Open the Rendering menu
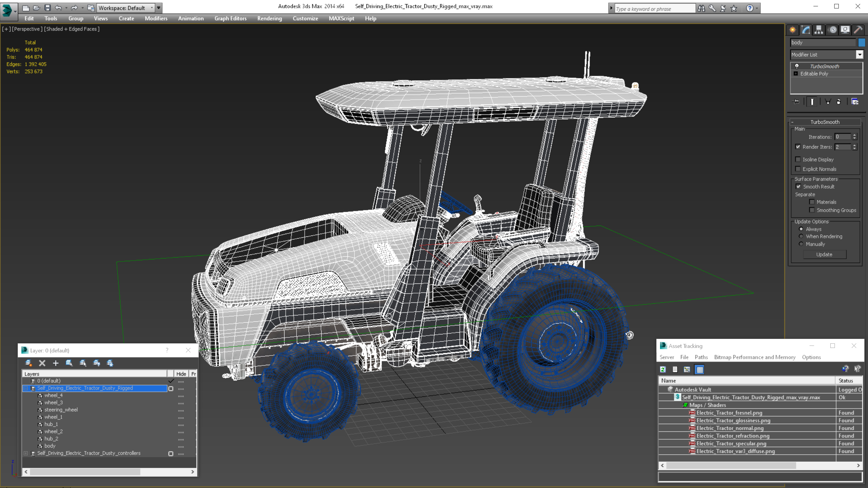Viewport: 868px width, 488px height. pyautogui.click(x=269, y=18)
